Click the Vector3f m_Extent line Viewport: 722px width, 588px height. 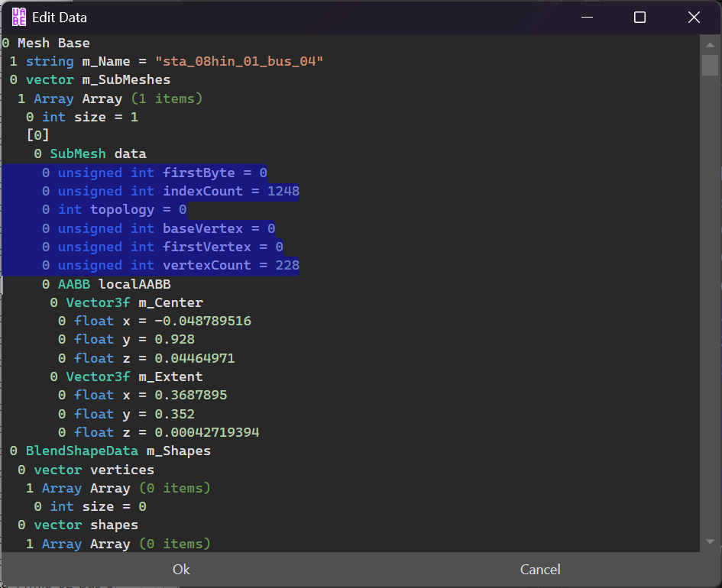(126, 376)
